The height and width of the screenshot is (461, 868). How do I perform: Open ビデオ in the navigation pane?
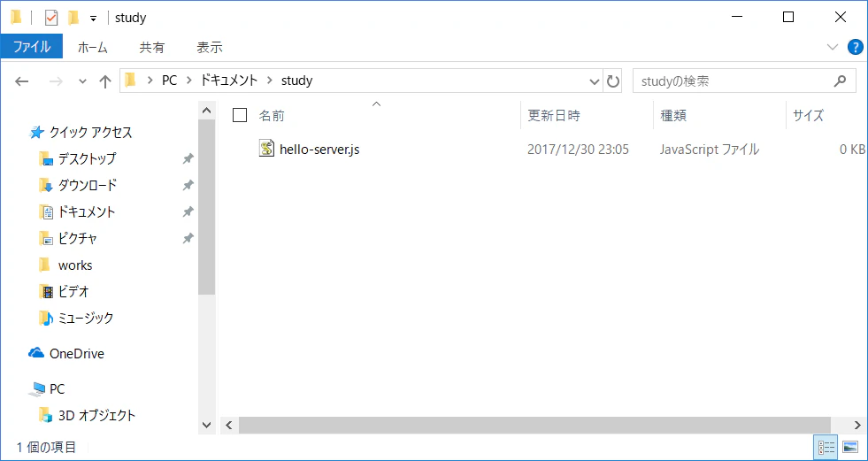point(73,291)
